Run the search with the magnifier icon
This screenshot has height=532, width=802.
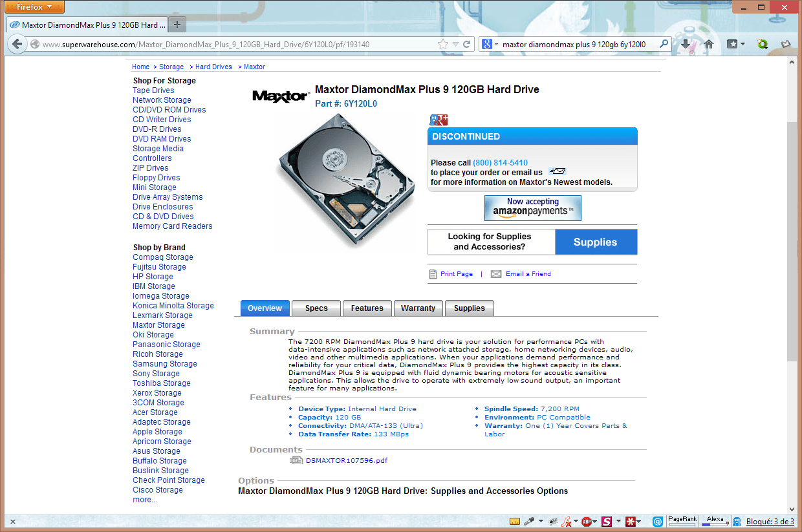pos(664,44)
